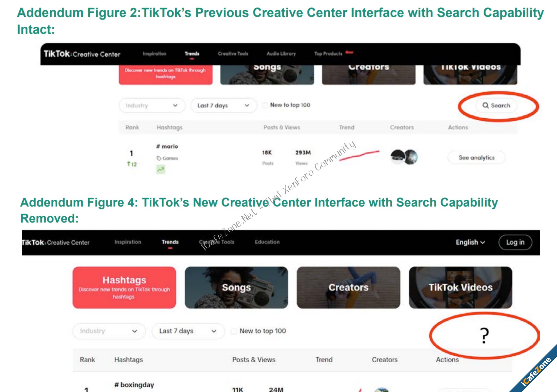Viewport: 557px width, 392px height.
Task: Open the Education tab in the lower navbar
Action: (267, 242)
